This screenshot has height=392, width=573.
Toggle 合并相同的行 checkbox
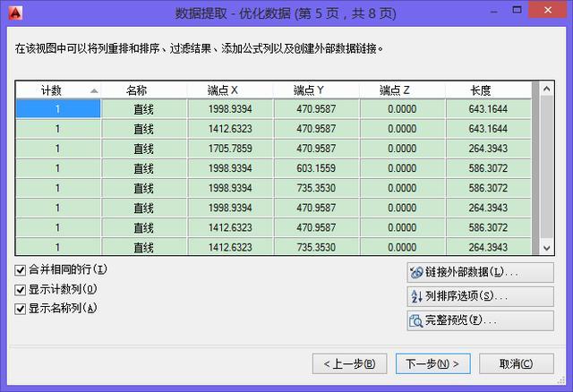[20, 270]
